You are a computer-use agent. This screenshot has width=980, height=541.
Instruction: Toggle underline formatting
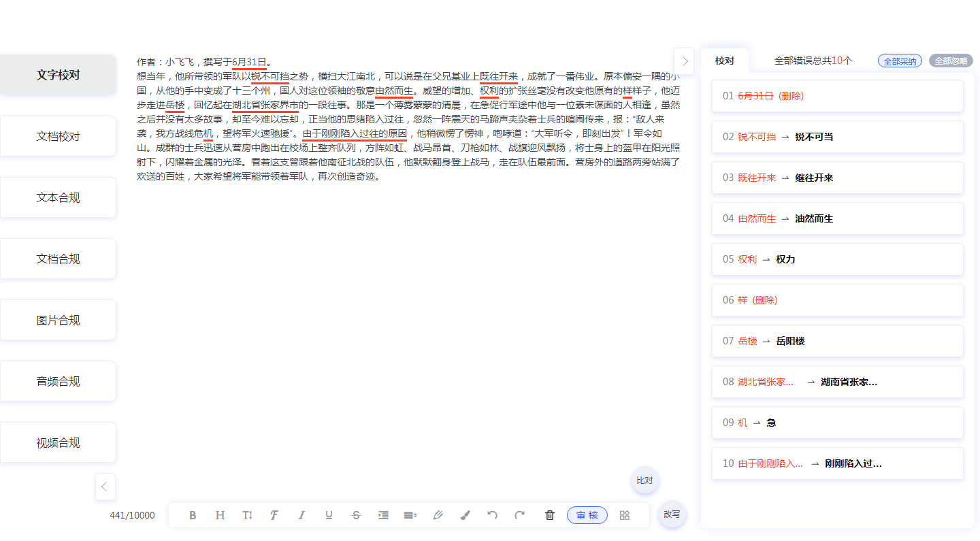tap(329, 515)
